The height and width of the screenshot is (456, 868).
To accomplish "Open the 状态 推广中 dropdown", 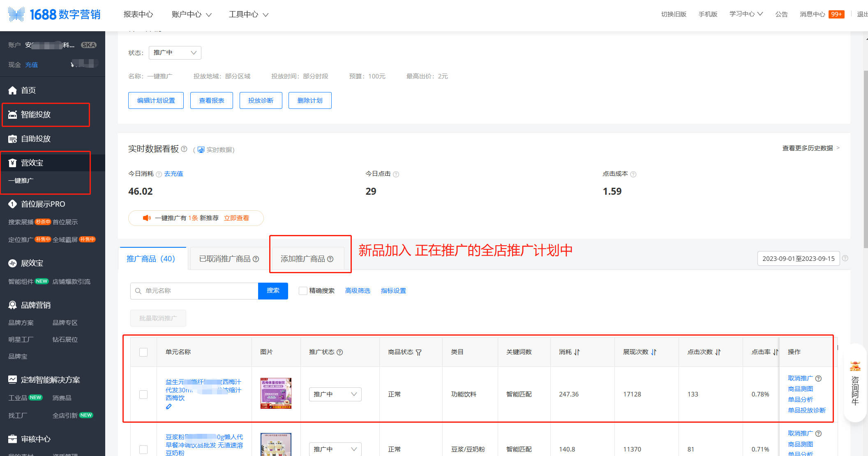I will tap(175, 53).
